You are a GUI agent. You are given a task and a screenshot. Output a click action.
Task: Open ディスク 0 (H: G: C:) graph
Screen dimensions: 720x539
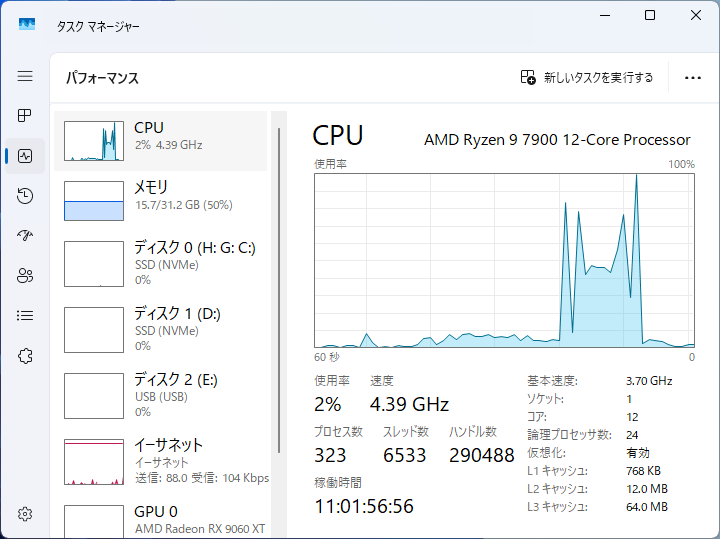(x=165, y=264)
